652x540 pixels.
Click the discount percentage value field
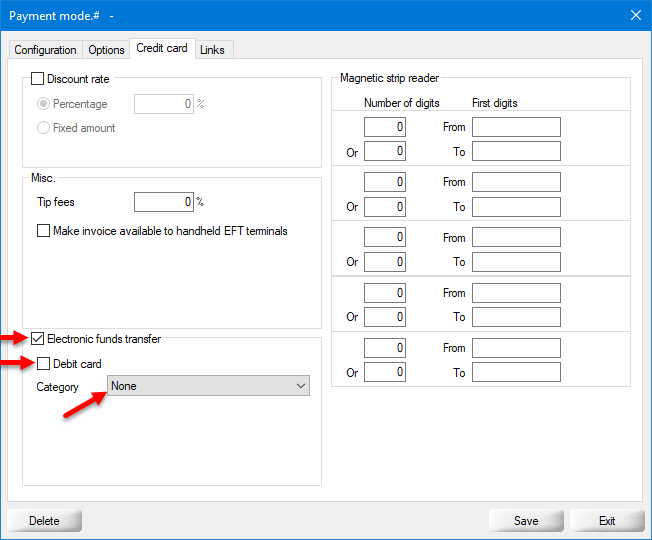click(163, 104)
